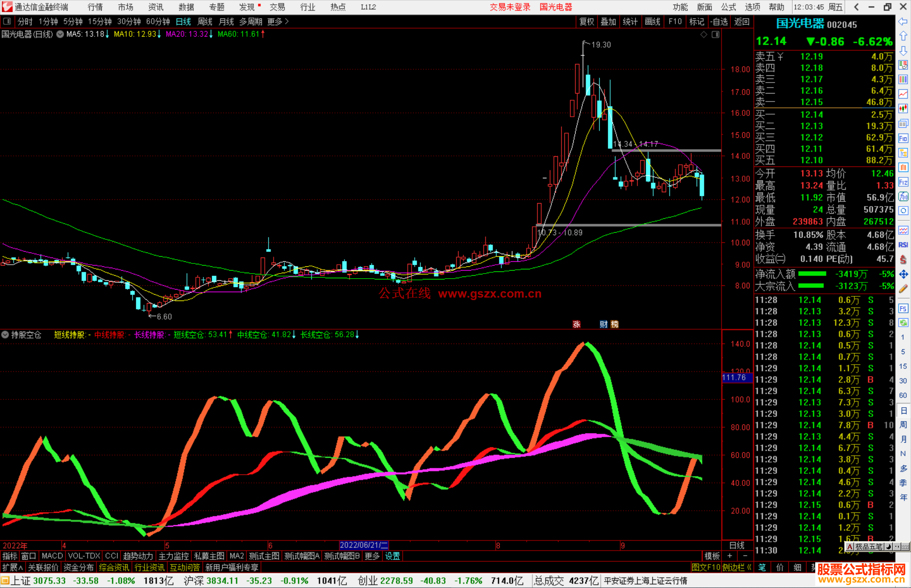Screen dimensions: 911x588
Task: Expand 更多 in the bottom indicator tabs
Action: [372, 556]
